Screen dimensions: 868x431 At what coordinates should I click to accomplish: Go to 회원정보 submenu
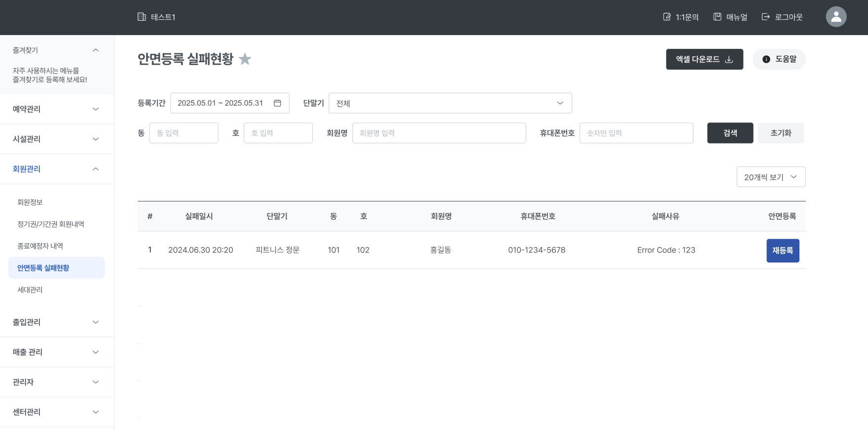30,202
